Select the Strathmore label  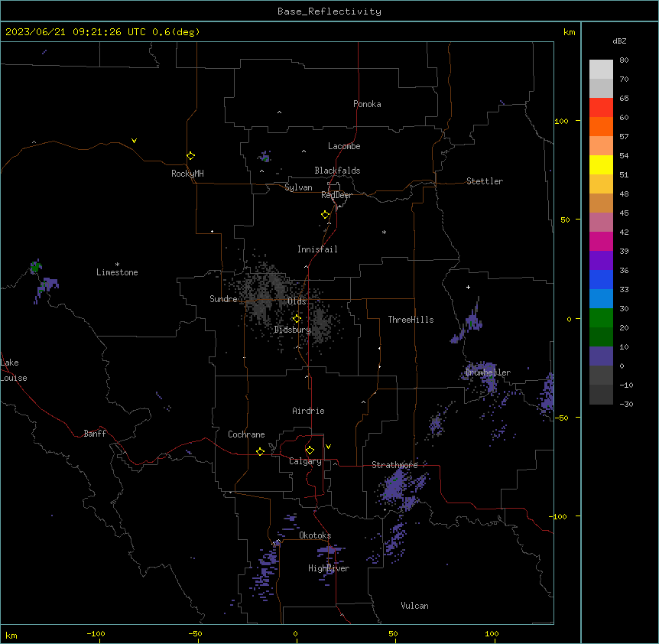pyautogui.click(x=394, y=465)
